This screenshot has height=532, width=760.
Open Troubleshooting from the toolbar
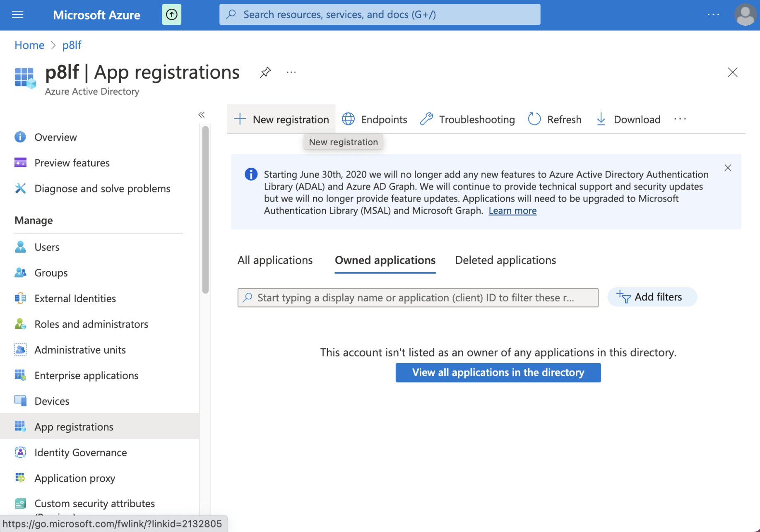click(x=467, y=119)
